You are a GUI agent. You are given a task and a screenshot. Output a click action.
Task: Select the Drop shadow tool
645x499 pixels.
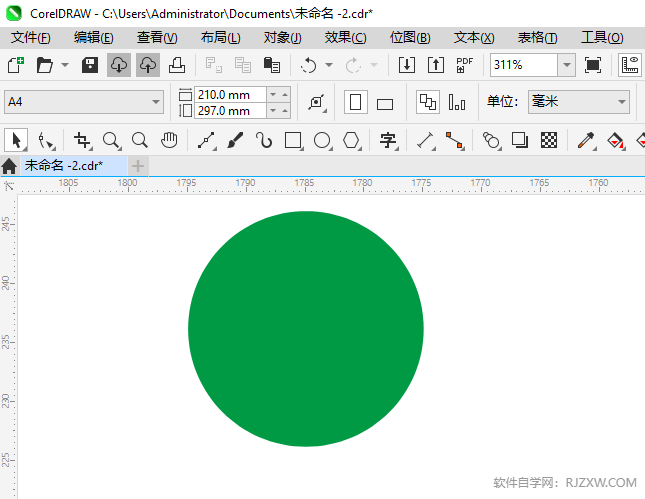click(520, 140)
